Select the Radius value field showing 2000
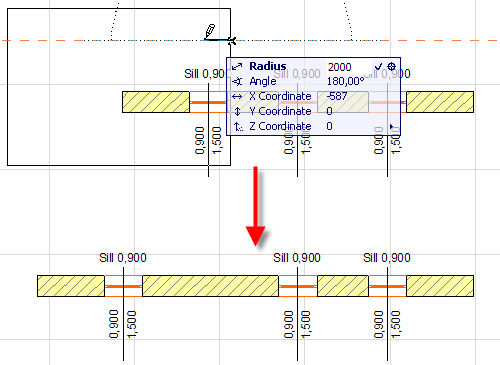The width and height of the screenshot is (500, 365). [x=340, y=67]
